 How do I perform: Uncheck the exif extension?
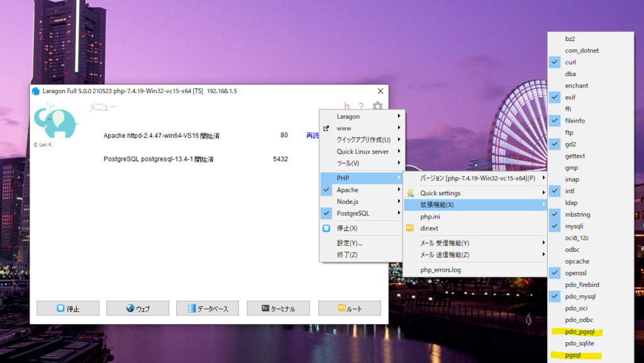591,98
